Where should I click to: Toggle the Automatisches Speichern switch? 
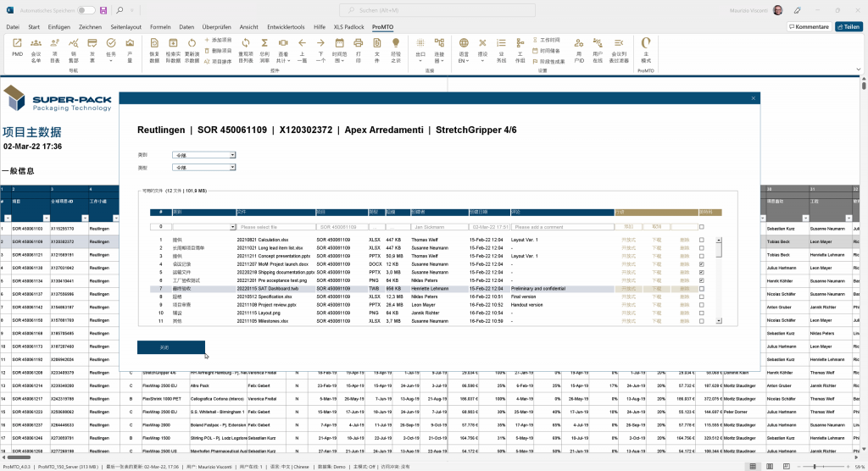click(86, 10)
